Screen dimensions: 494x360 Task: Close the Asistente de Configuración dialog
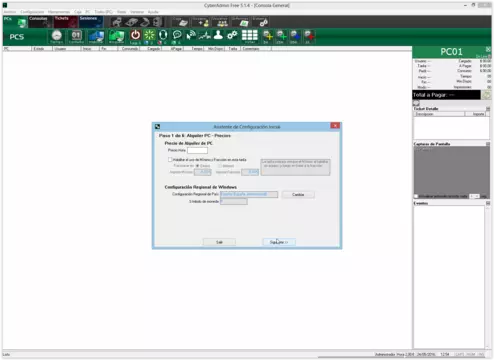coord(335,126)
